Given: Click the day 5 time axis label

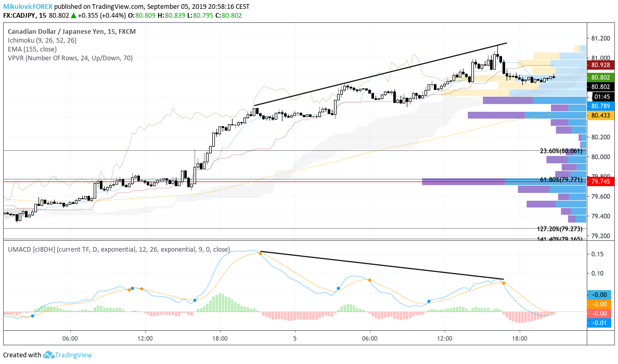Looking at the screenshot, I should pyautogui.click(x=295, y=339).
